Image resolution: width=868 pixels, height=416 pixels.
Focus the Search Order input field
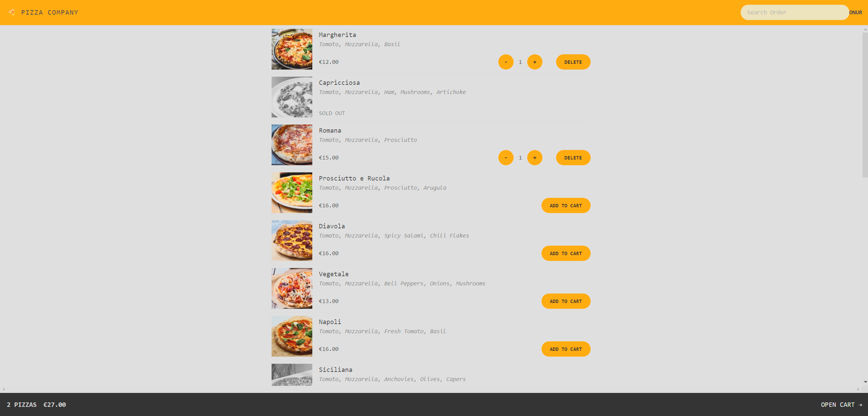pyautogui.click(x=794, y=13)
